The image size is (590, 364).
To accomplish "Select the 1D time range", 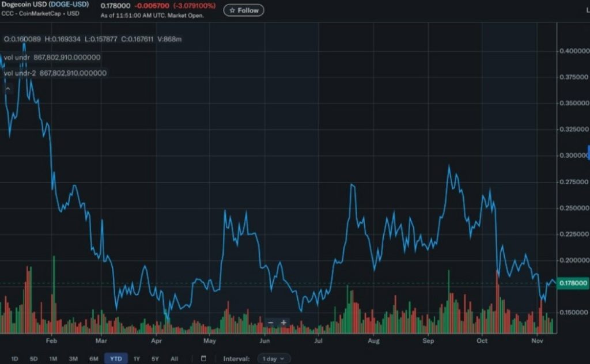I will (x=14, y=359).
